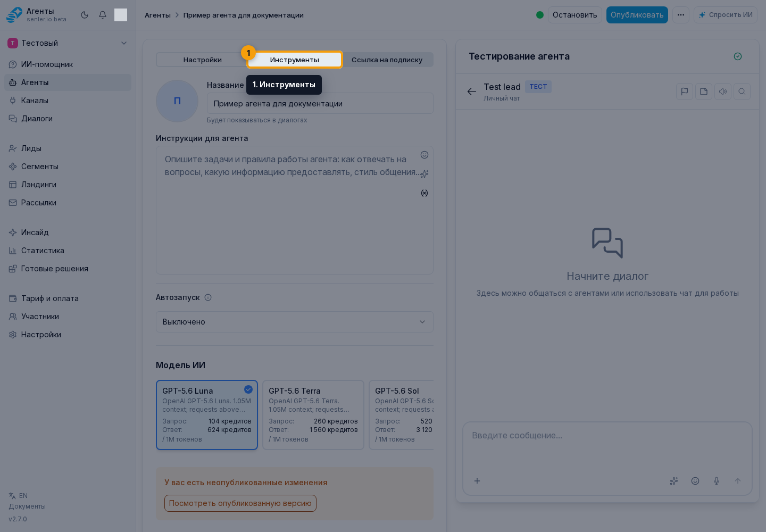This screenshot has height=532, width=766.
Task: Open Диалоги in sidebar
Action: pos(68,119)
